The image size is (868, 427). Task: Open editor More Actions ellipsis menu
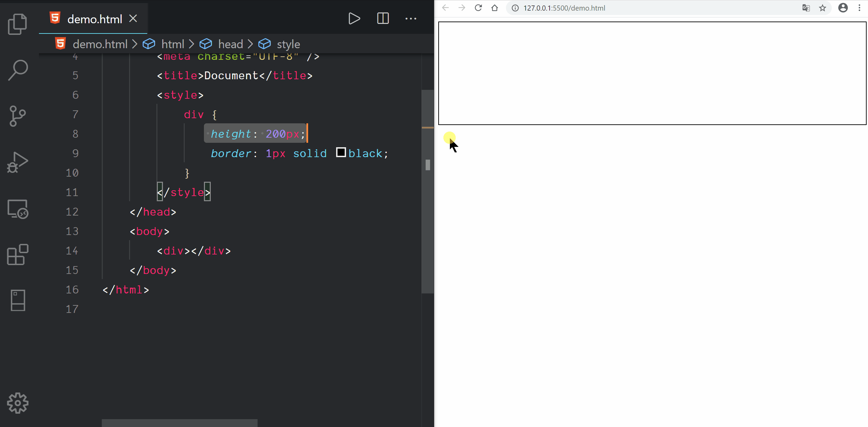tap(411, 18)
